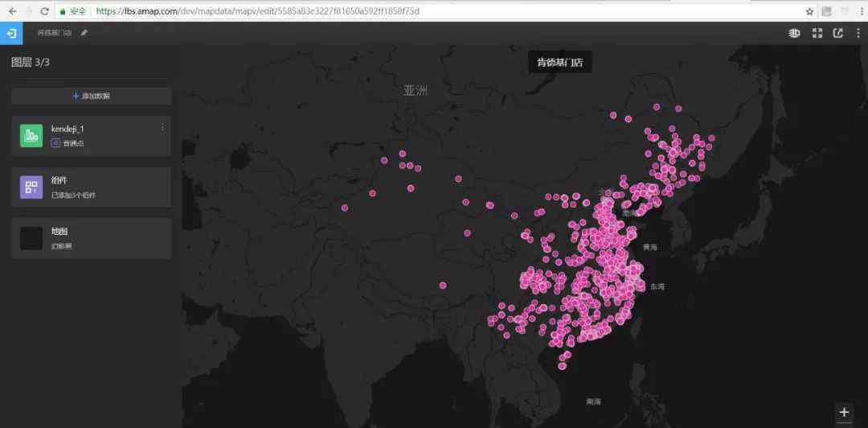Open the app's three-dot more menu
This screenshot has width=868, height=428.
click(858, 33)
